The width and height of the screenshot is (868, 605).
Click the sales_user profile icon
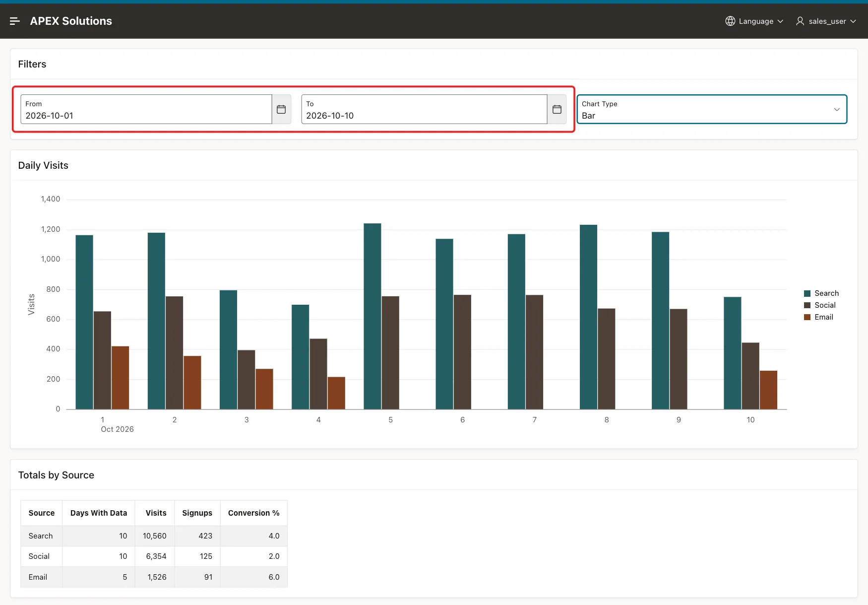800,21
